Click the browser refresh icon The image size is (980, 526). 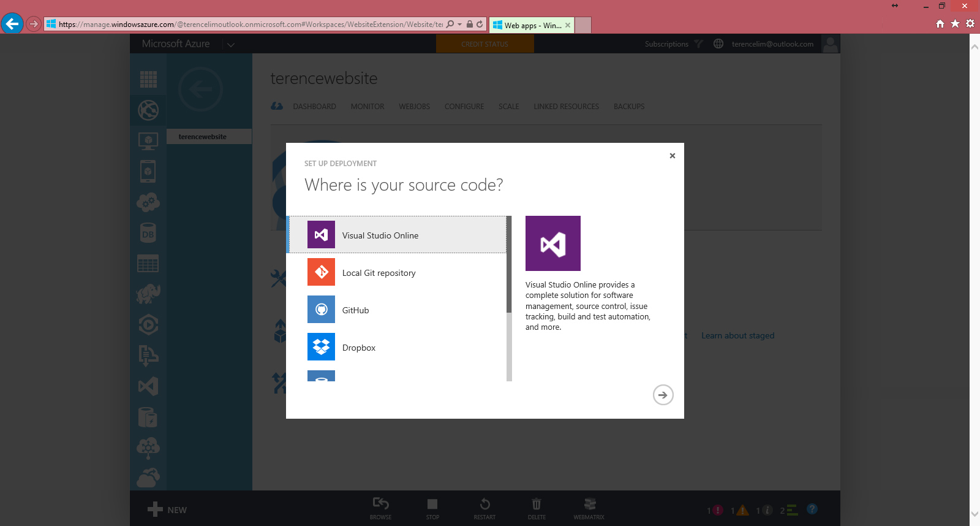pos(480,25)
